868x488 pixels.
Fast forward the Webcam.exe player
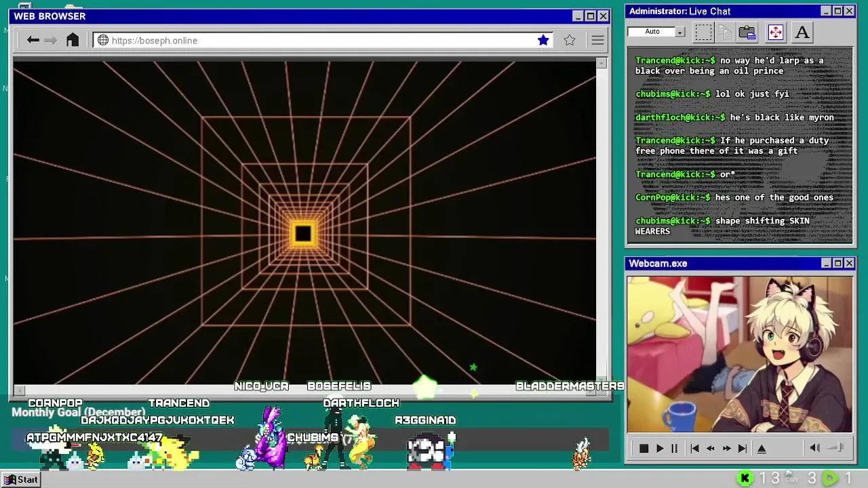[726, 448]
